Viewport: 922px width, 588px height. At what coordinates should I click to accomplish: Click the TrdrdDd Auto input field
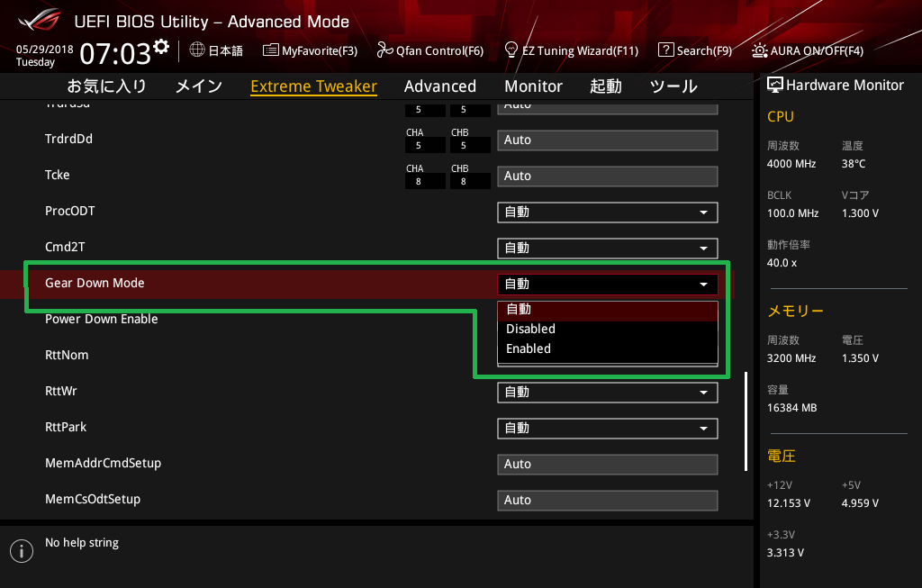coord(608,140)
